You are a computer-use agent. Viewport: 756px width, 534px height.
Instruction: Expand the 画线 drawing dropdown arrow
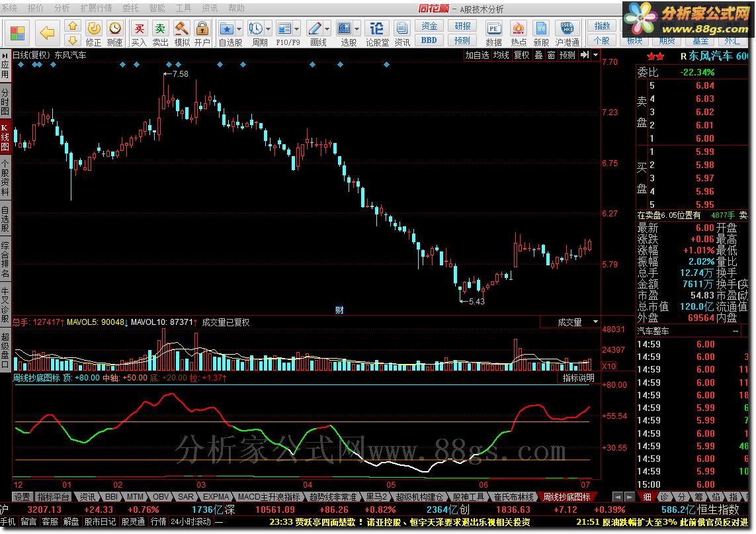327,28
